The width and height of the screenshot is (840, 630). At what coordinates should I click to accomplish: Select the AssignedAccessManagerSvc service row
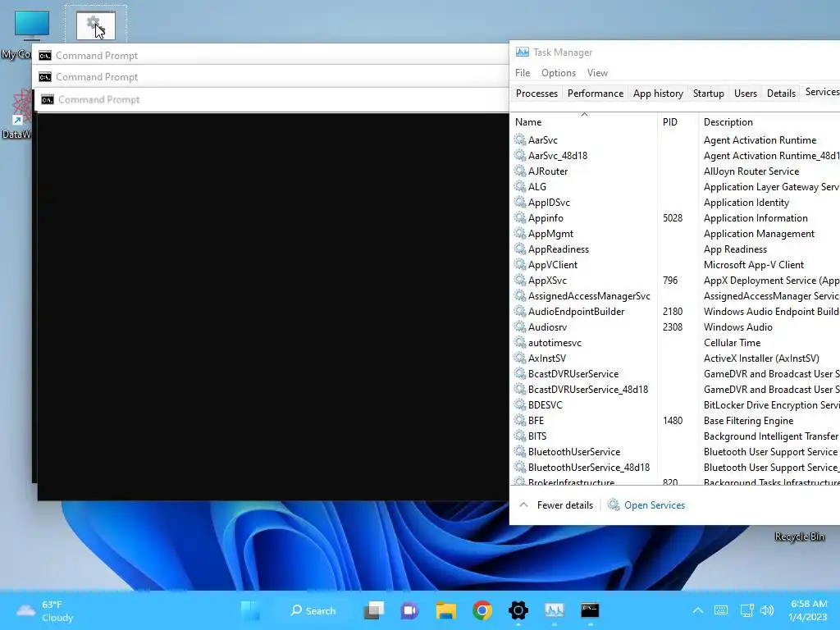click(676, 295)
